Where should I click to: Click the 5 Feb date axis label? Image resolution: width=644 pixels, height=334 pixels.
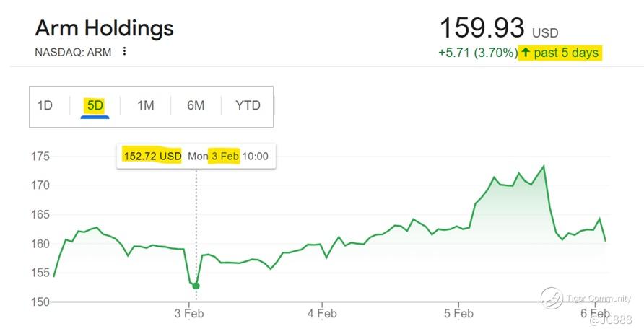tap(458, 313)
